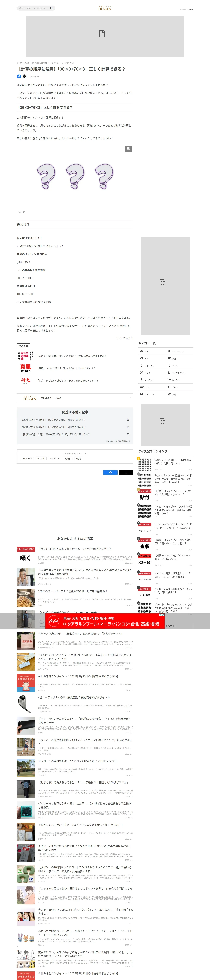The width and height of the screenshot is (210, 980).
Task: Click the グルメ category icon
Action: [169, 387]
